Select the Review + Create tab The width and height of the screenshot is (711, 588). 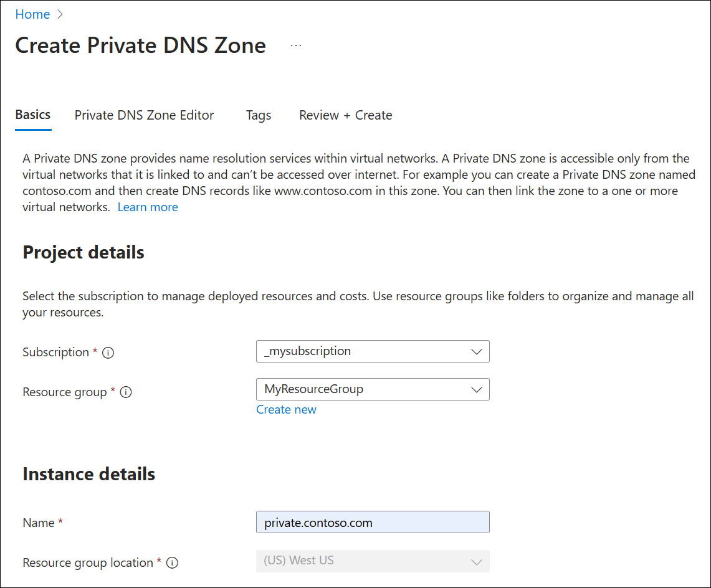tap(345, 115)
